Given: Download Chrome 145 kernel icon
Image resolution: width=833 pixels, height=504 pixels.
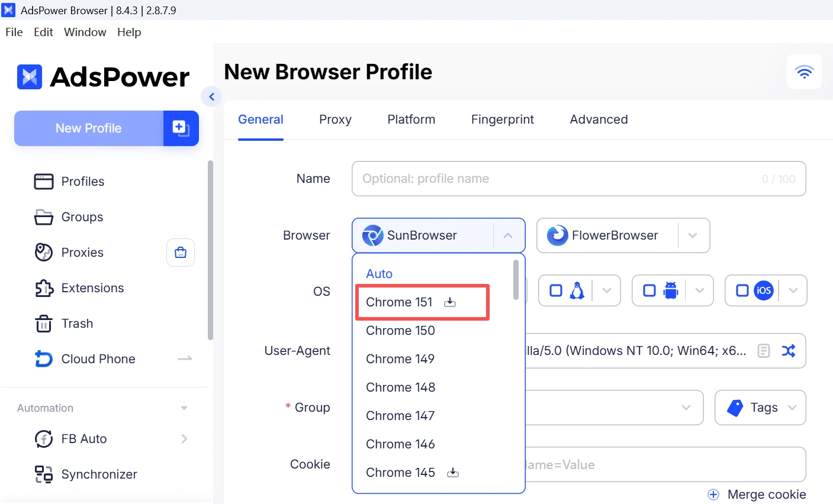Looking at the screenshot, I should [453, 473].
